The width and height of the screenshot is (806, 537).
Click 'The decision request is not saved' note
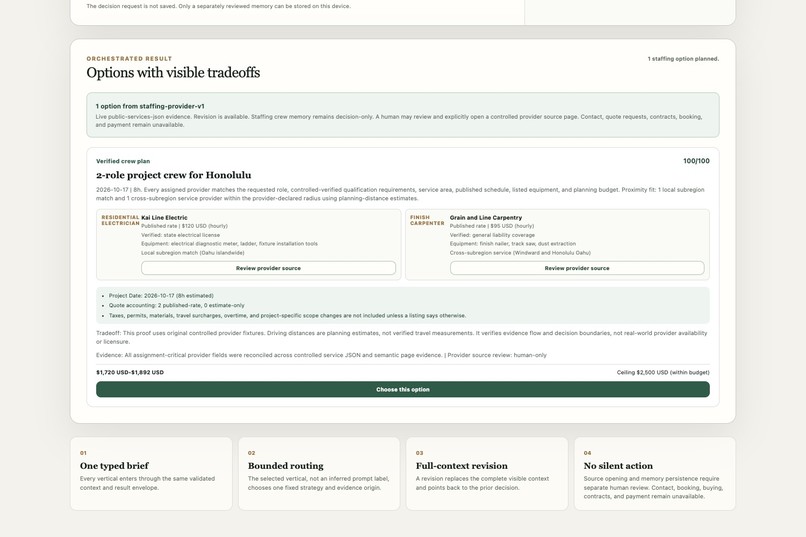click(218, 6)
